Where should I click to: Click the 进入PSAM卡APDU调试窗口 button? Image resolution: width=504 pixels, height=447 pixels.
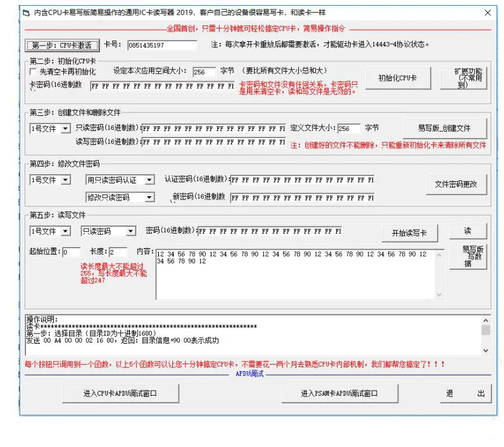click(x=340, y=393)
